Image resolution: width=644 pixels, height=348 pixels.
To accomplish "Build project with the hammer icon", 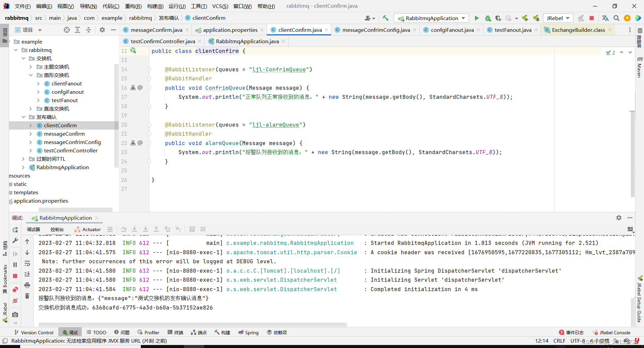I will coord(385,18).
